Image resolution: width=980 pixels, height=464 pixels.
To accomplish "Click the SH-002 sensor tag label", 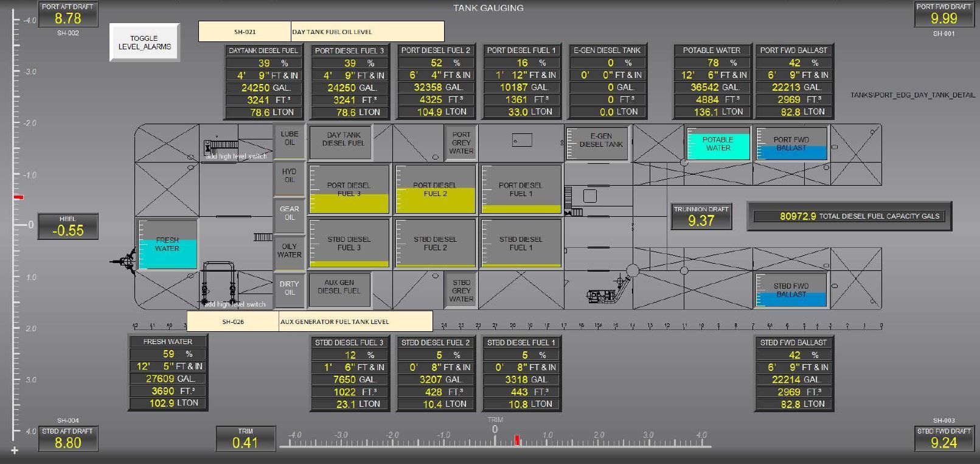I will (x=68, y=33).
